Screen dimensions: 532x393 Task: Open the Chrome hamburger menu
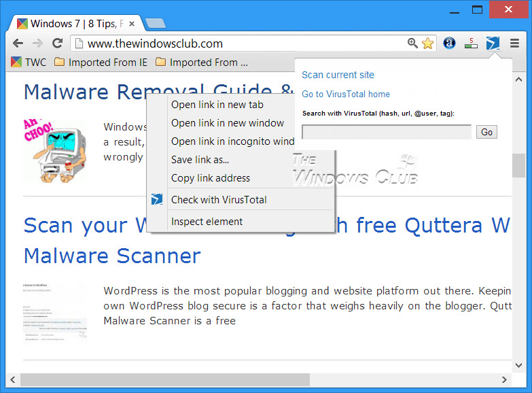coord(515,43)
